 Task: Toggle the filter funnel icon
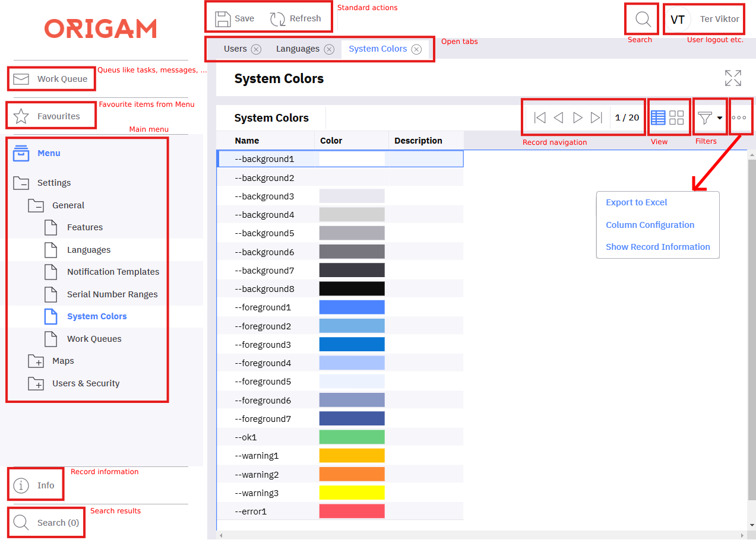(x=704, y=117)
